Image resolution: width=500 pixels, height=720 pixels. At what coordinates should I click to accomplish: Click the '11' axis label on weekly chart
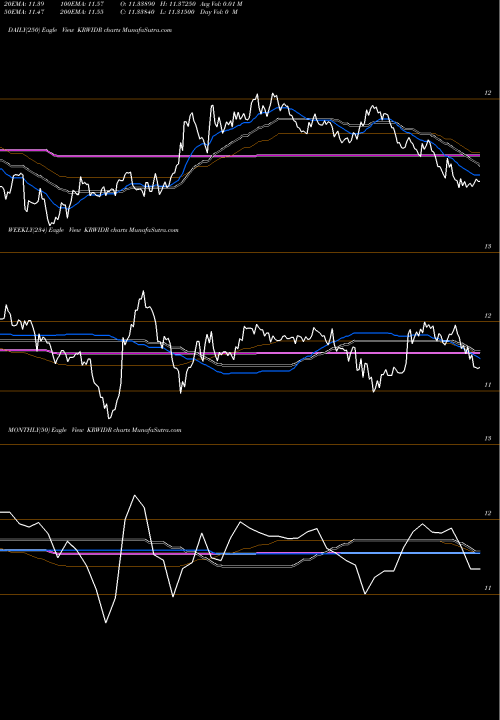pos(488,385)
